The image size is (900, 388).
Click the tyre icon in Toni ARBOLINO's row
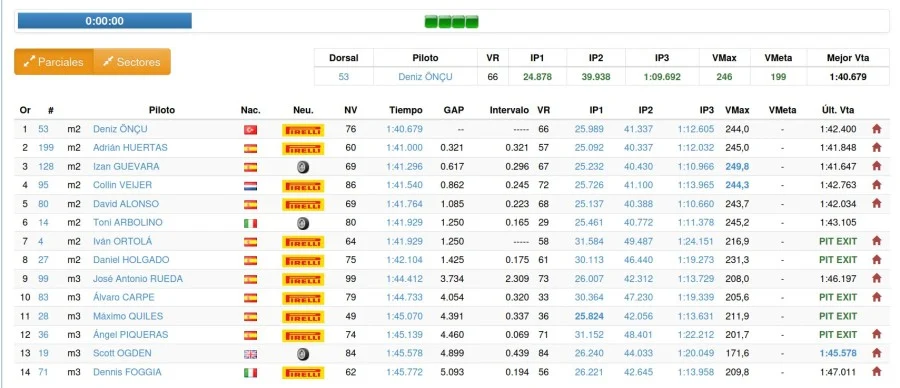click(x=303, y=223)
